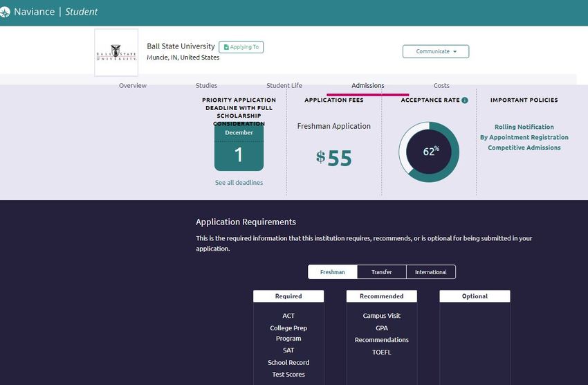The image size is (588, 385).
Task: Click the Naviance Student header title
Action: point(55,12)
